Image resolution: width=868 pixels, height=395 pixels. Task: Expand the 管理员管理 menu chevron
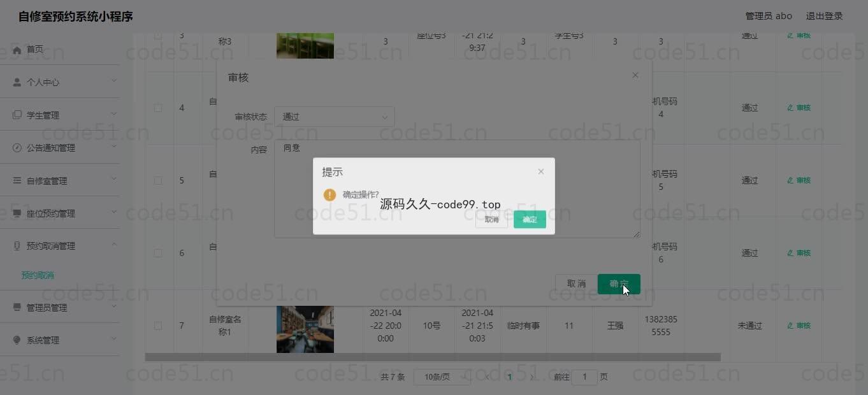pos(114,306)
